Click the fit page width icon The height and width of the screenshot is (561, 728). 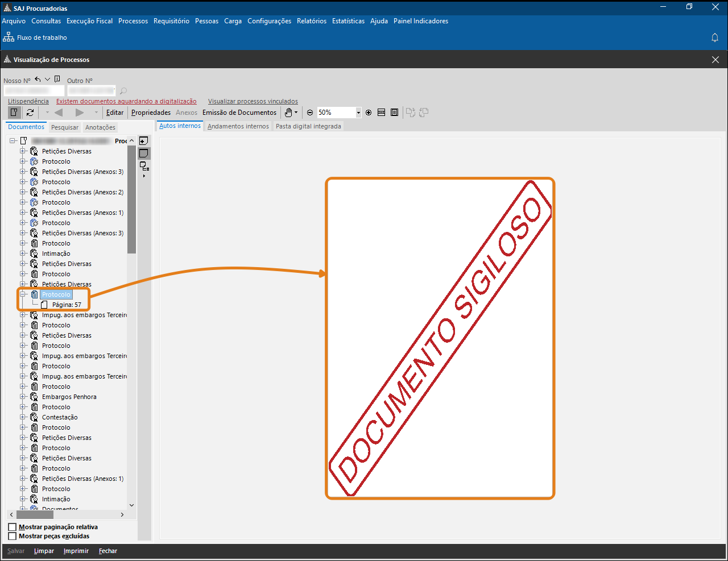(x=382, y=113)
